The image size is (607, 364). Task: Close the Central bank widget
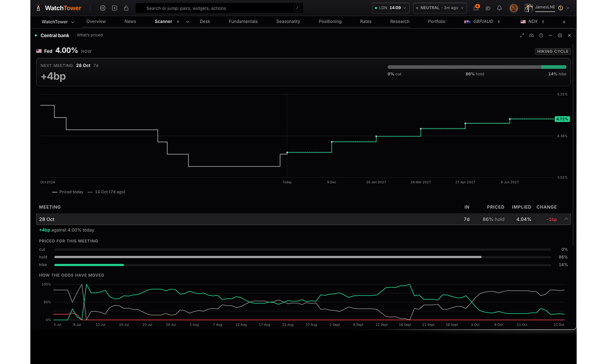pyautogui.click(x=569, y=36)
